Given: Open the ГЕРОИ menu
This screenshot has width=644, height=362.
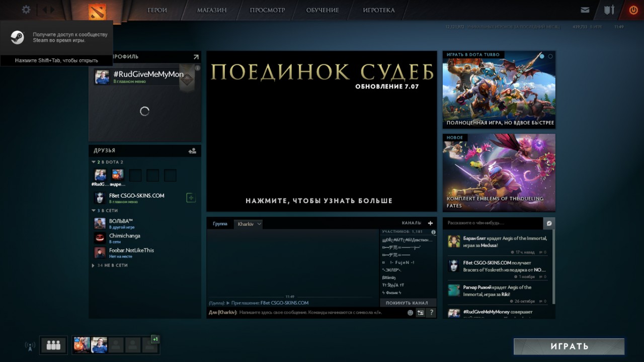Looking at the screenshot, I should [157, 10].
